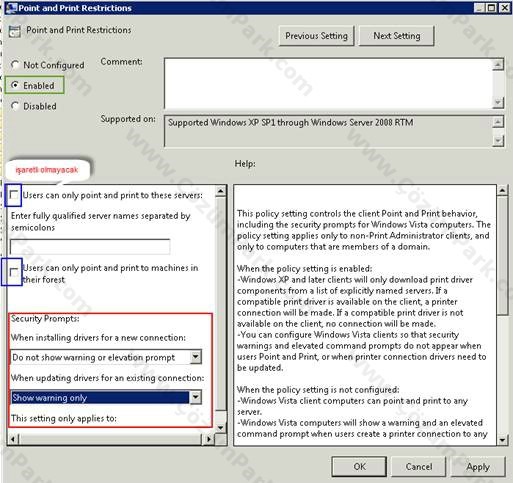Image resolution: width=513 pixels, height=483 pixels.
Task: Click the Comment box scroll down arrow
Action: [498, 102]
